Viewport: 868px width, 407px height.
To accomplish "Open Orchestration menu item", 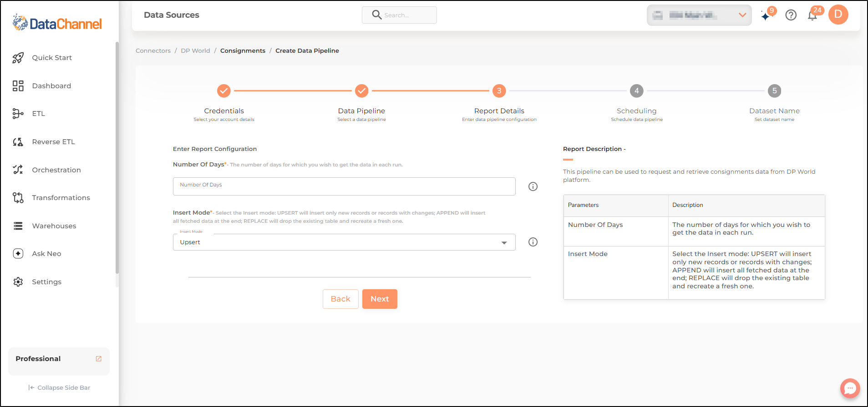I will point(56,170).
